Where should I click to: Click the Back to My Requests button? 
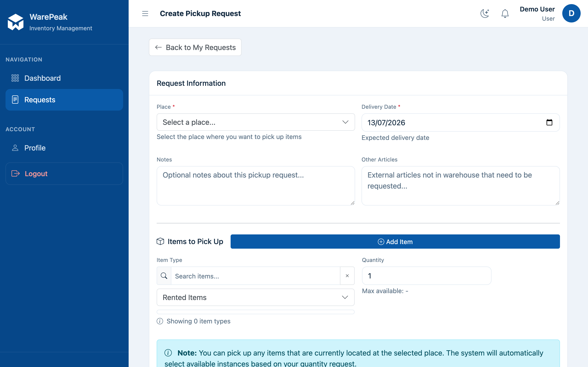(x=195, y=47)
